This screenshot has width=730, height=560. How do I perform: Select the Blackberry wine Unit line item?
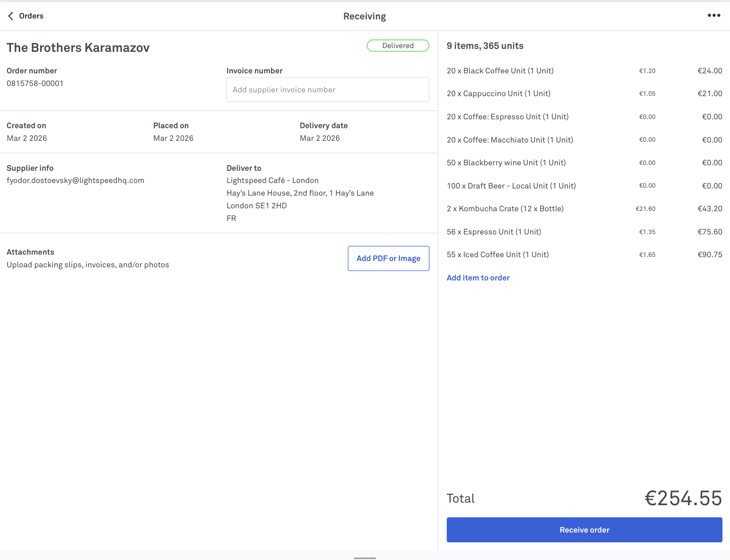tap(506, 163)
